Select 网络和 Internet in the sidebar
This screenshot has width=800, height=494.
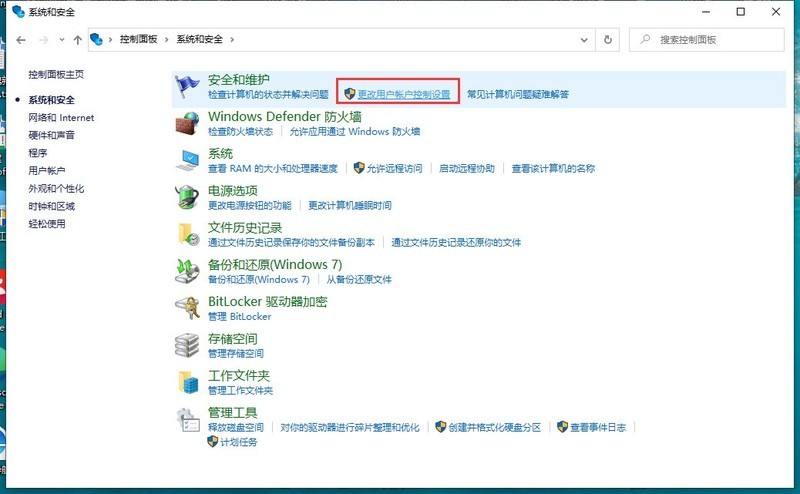coord(61,117)
